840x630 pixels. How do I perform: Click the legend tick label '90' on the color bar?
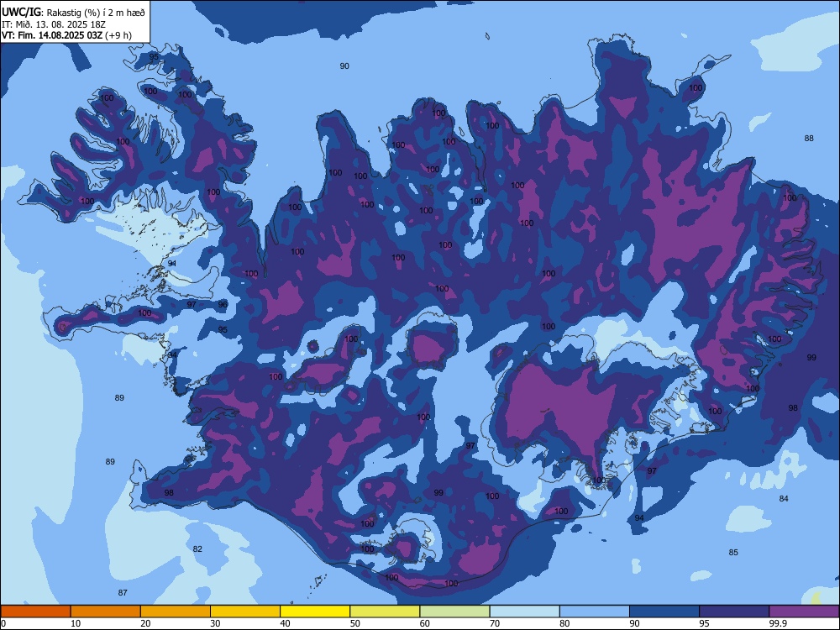[634, 623]
